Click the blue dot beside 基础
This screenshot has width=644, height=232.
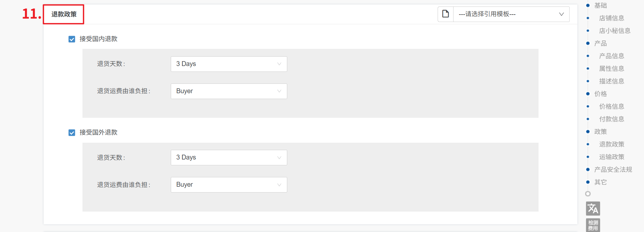coord(588,6)
